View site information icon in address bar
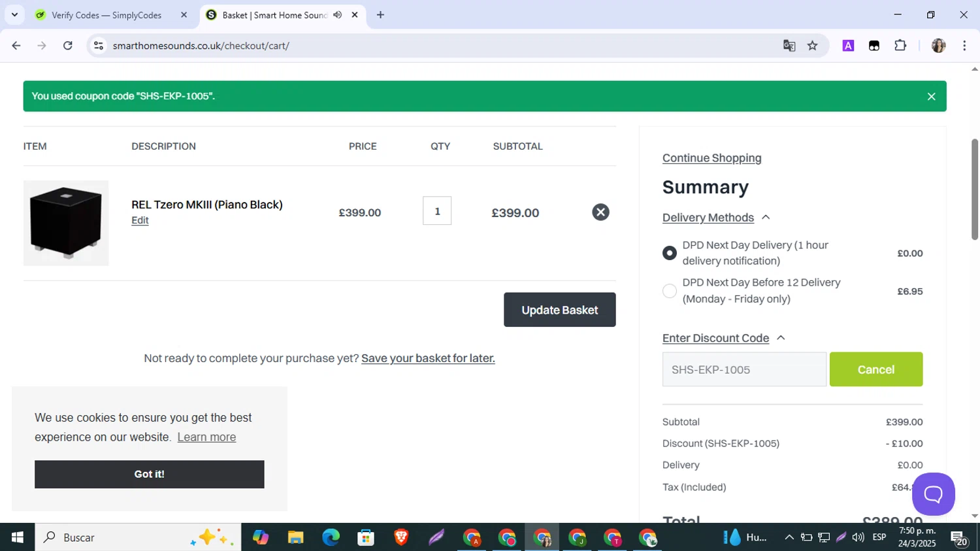980x551 pixels. tap(99, 46)
